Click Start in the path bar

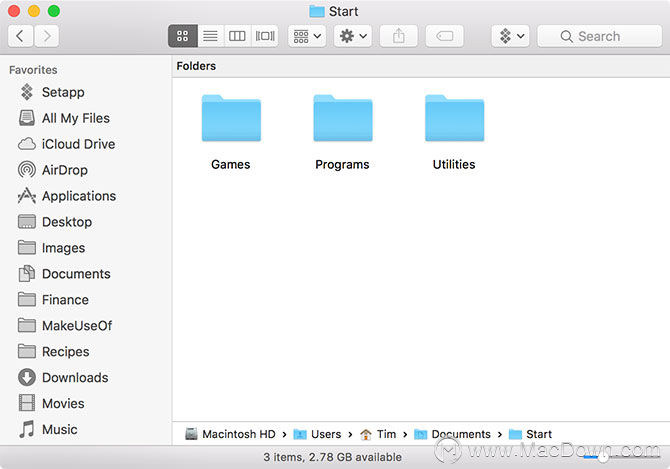[531, 434]
